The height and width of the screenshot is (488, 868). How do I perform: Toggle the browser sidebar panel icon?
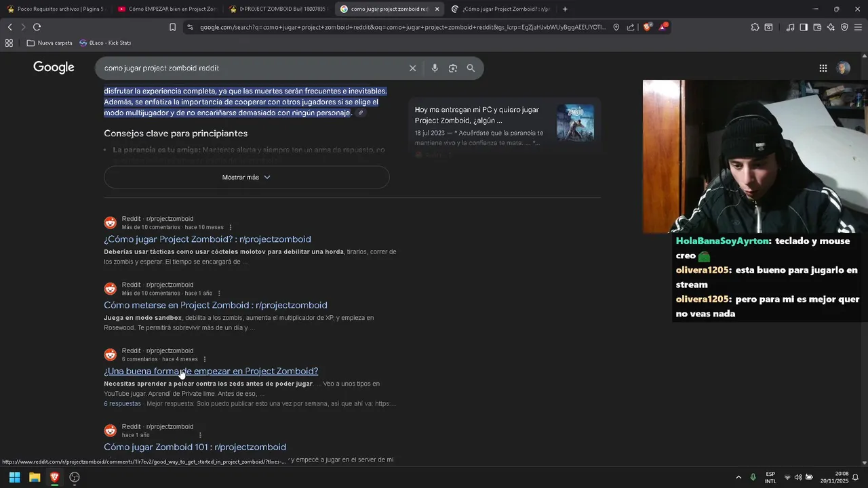[804, 27]
